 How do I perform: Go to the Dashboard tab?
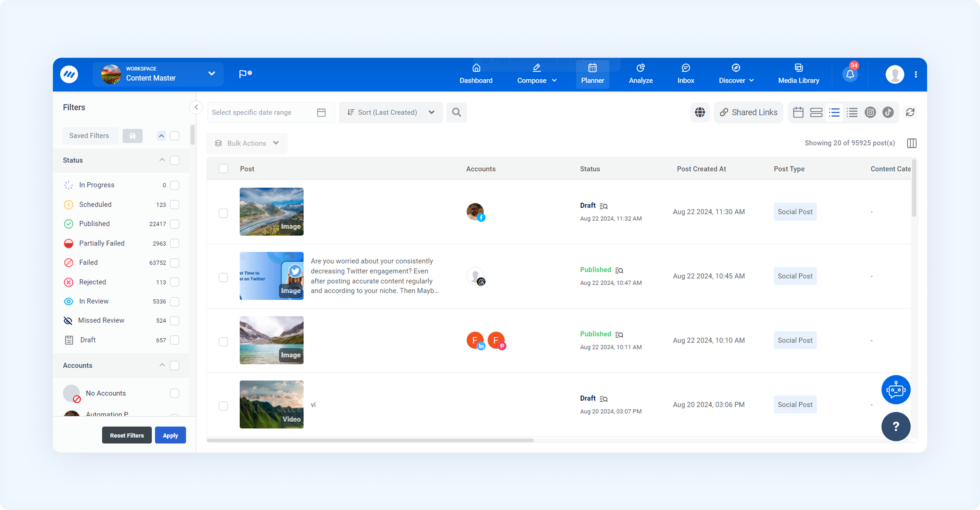(x=475, y=74)
